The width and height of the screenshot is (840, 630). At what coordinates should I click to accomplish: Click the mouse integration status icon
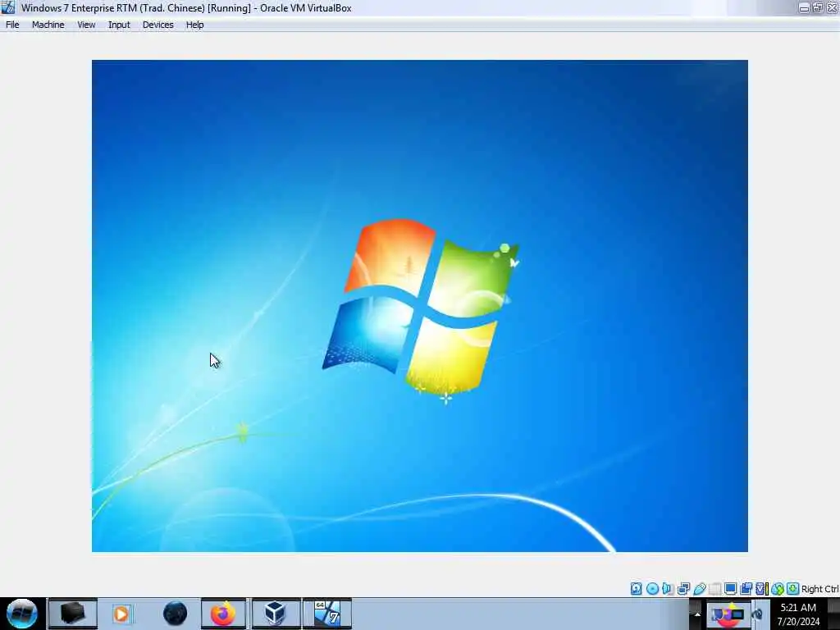tap(778, 589)
